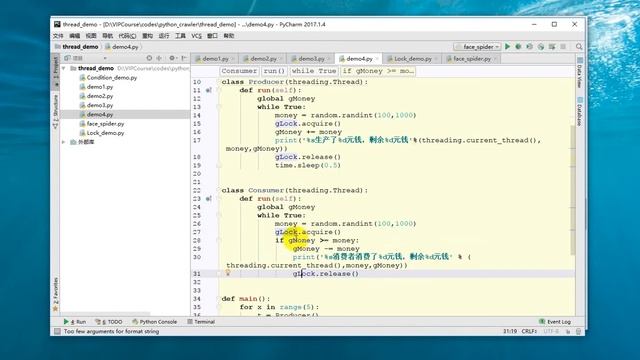Open the Event Log panel
The height and width of the screenshot is (360, 640).
pyautogui.click(x=555, y=322)
